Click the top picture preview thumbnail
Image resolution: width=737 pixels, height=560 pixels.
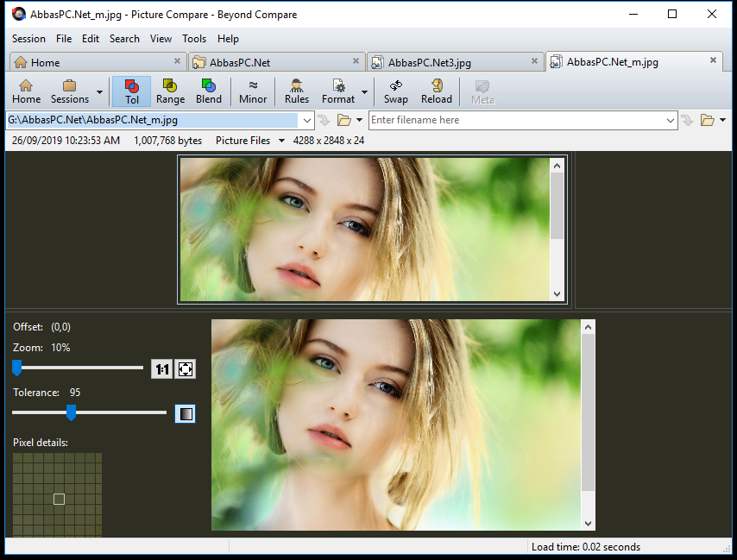pyautogui.click(x=365, y=230)
